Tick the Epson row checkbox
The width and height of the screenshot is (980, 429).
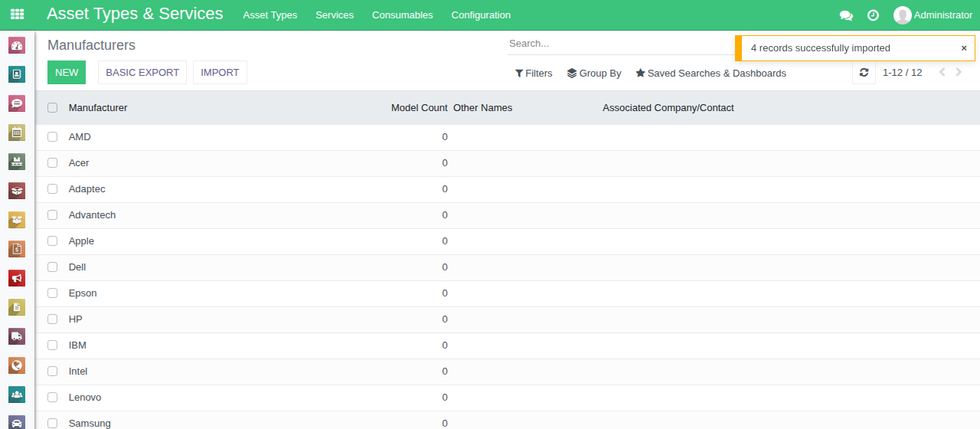click(x=52, y=293)
